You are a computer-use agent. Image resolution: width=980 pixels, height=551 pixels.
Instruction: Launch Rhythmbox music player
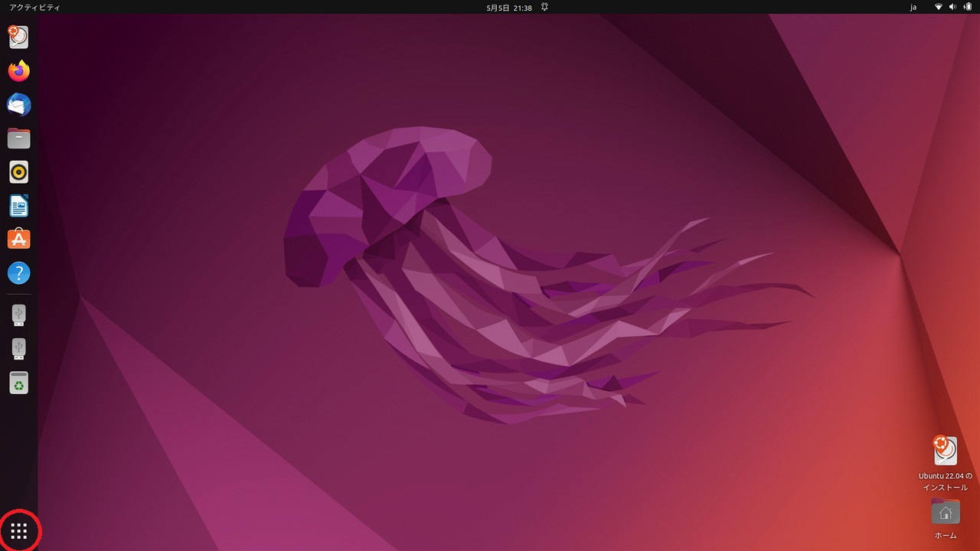(18, 172)
